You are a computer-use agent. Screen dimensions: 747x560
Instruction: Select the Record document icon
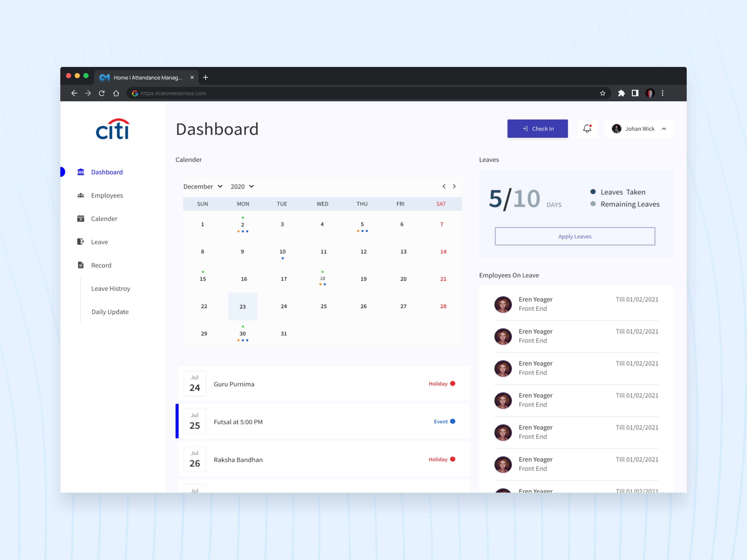(x=81, y=265)
